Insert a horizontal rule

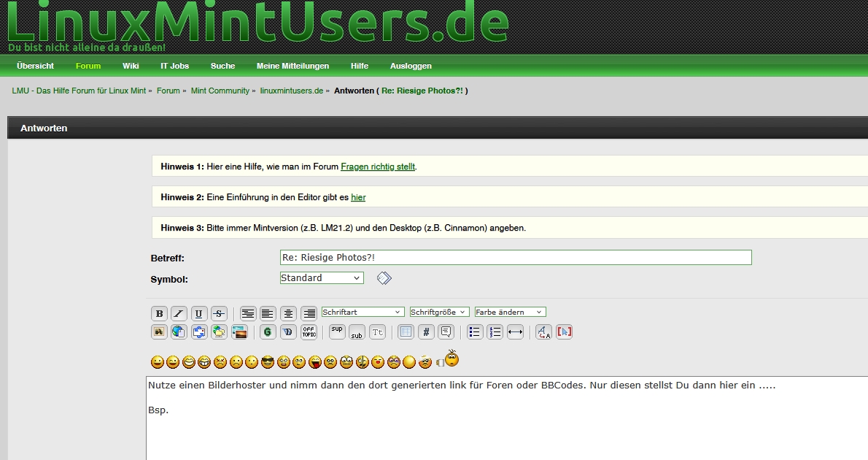[515, 331]
